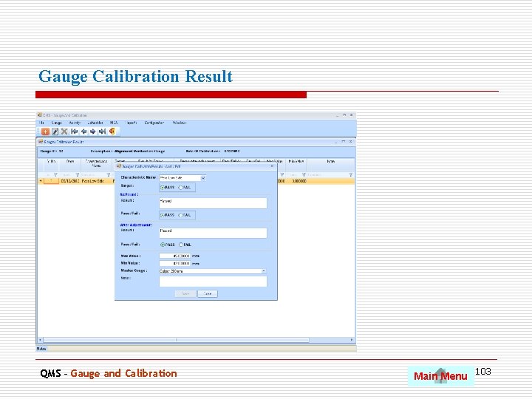The height and width of the screenshot is (399, 532).
Task: Click the home icon behind Main Menu
Action: point(440,376)
